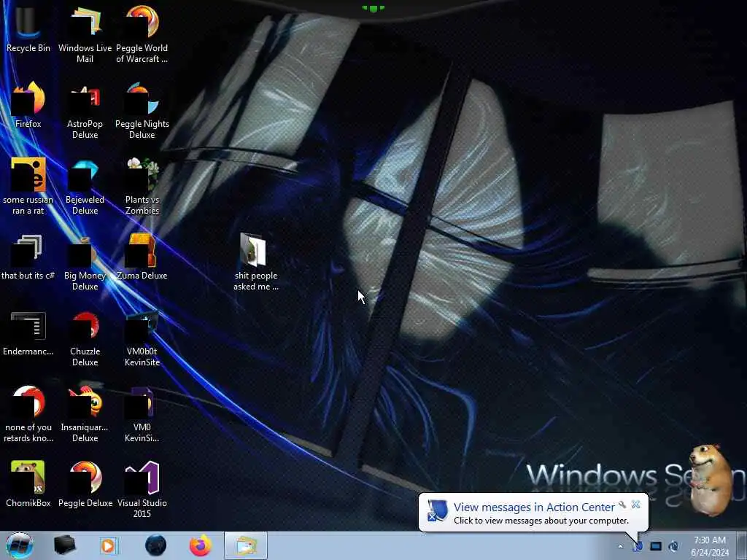The image size is (747, 560).
Task: Select the Zuma Deluxe shortcut
Action: 142,257
